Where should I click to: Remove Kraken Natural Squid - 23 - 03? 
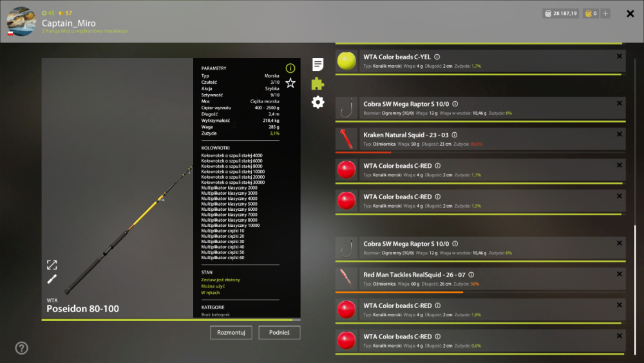coord(620,134)
